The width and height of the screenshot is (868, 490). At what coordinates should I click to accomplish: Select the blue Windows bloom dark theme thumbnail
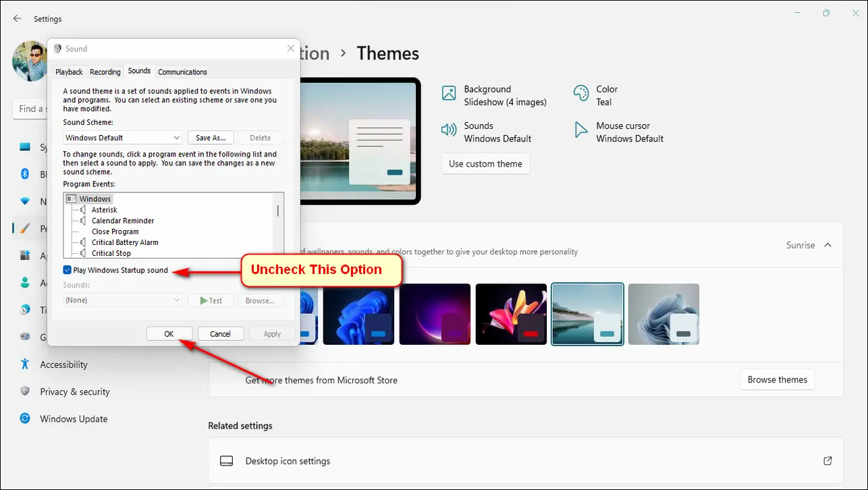pyautogui.click(x=358, y=314)
